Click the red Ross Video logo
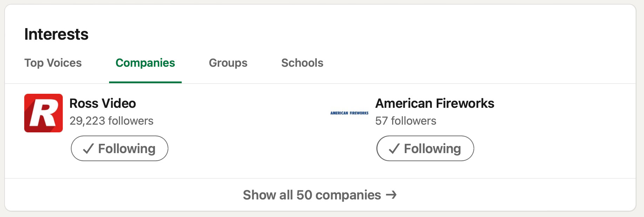644x217 pixels. pyautogui.click(x=43, y=113)
